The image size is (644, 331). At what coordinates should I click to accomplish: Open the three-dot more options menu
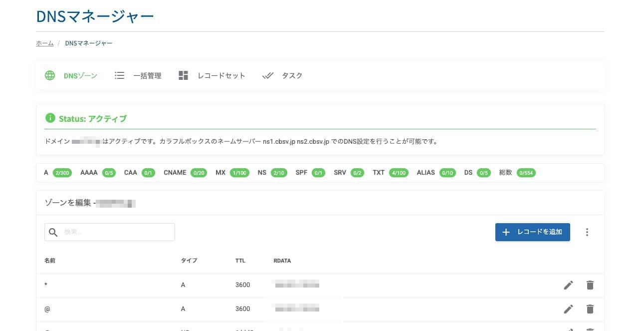[x=587, y=232]
